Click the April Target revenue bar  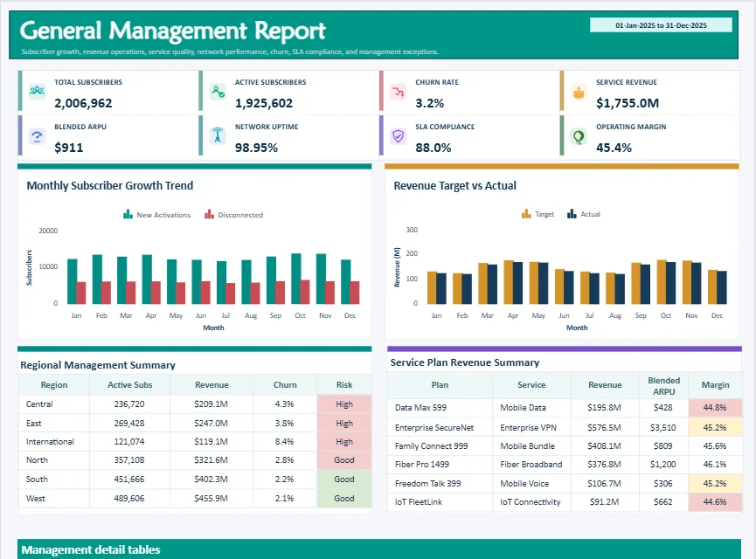(508, 282)
